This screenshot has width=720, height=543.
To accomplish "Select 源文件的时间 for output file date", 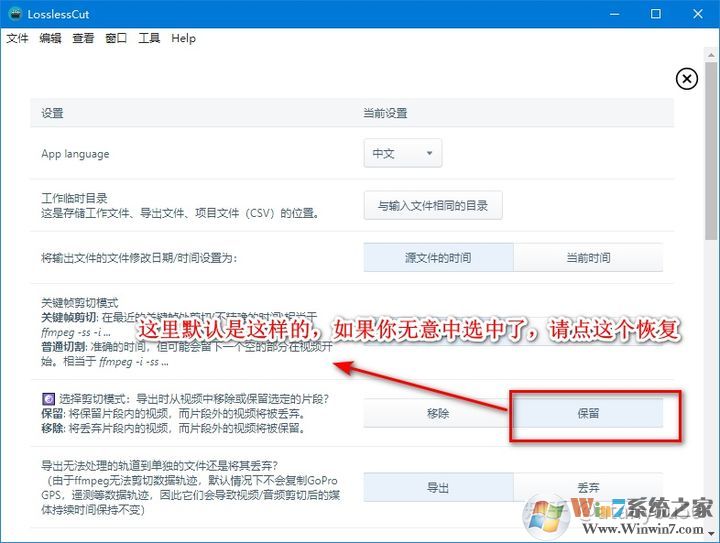I will (x=439, y=258).
